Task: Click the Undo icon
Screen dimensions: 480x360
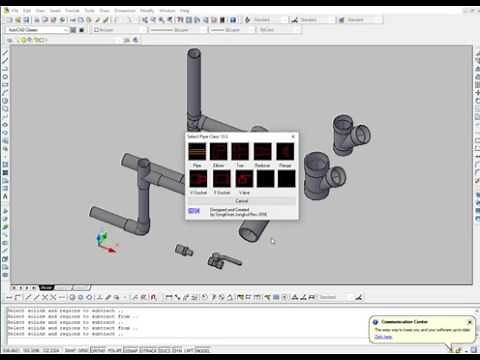Action: [x=116, y=20]
